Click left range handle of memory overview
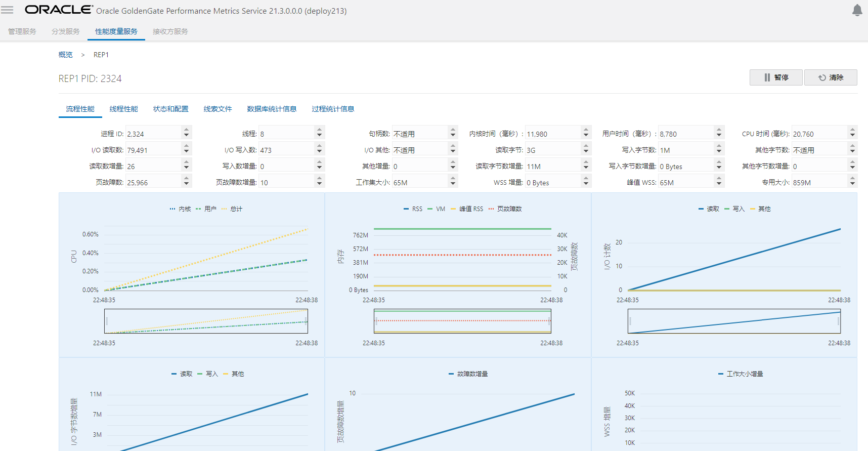Screen dimensions: 868x451 (376, 321)
